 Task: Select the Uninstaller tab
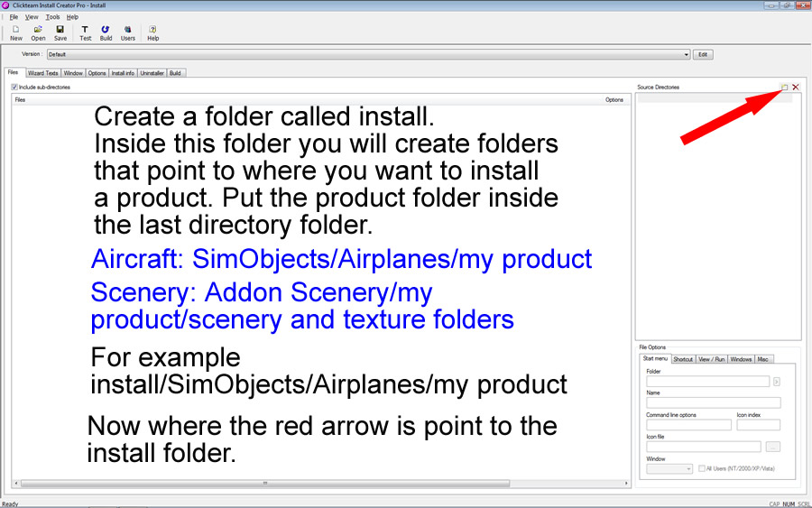152,73
